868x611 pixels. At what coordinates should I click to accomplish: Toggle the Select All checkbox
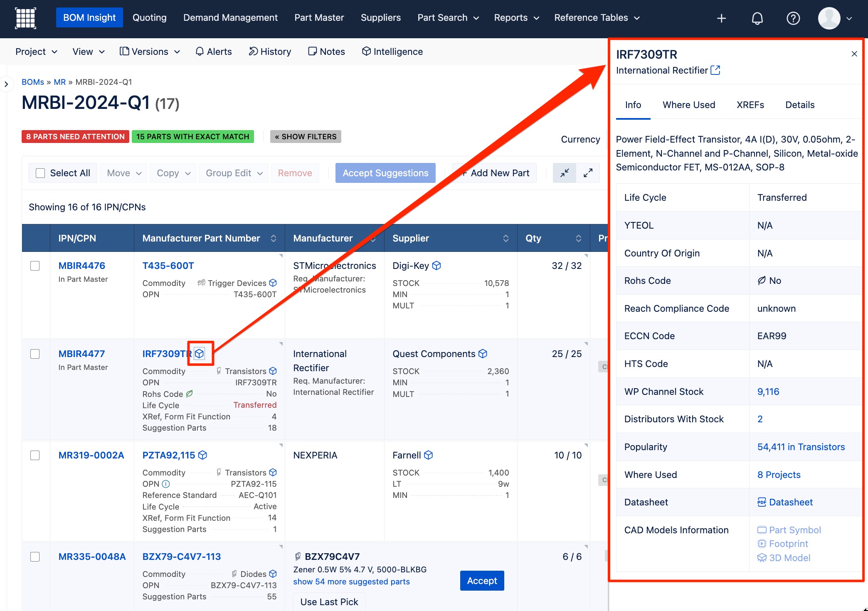40,173
